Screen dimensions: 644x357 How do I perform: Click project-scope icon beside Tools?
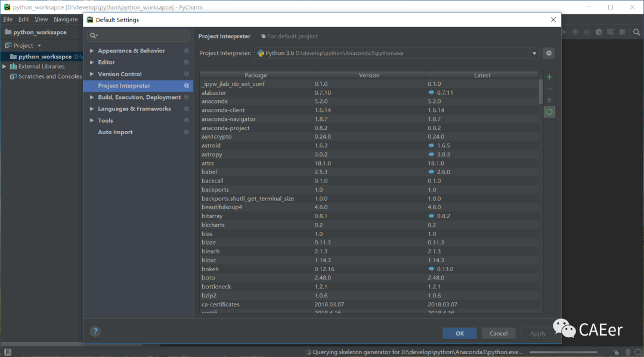pos(187,120)
